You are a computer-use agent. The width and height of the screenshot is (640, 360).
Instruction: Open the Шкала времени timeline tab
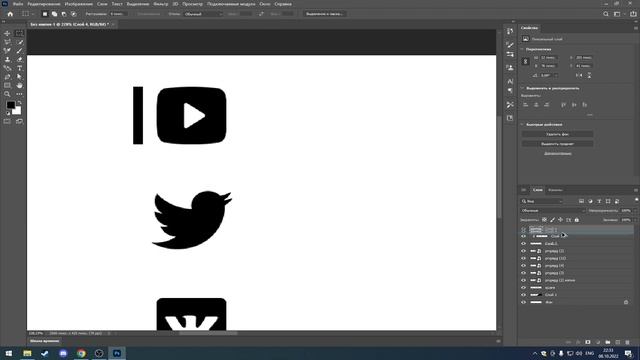tap(44, 341)
